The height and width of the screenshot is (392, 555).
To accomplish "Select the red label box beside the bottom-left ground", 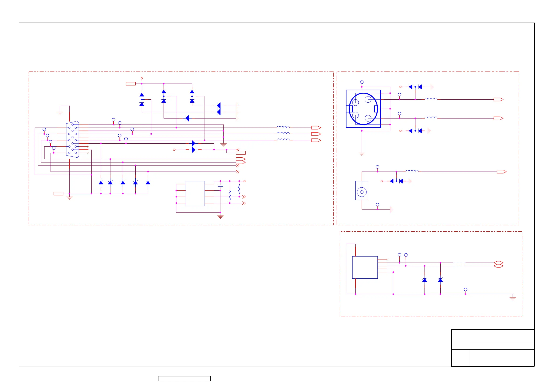I will 58,194.
